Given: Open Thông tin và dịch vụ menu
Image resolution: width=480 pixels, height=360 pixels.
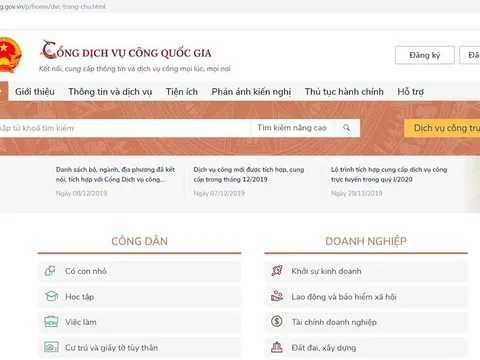Looking at the screenshot, I should click(x=110, y=92).
